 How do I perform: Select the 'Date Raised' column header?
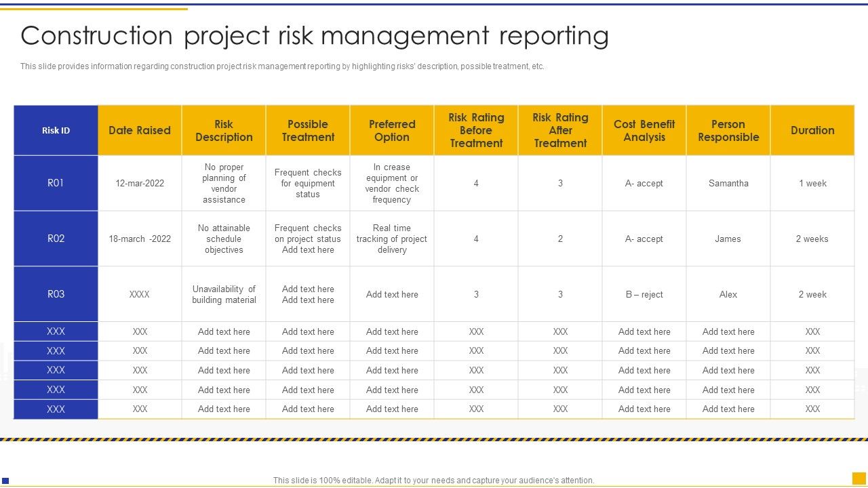[140, 130]
